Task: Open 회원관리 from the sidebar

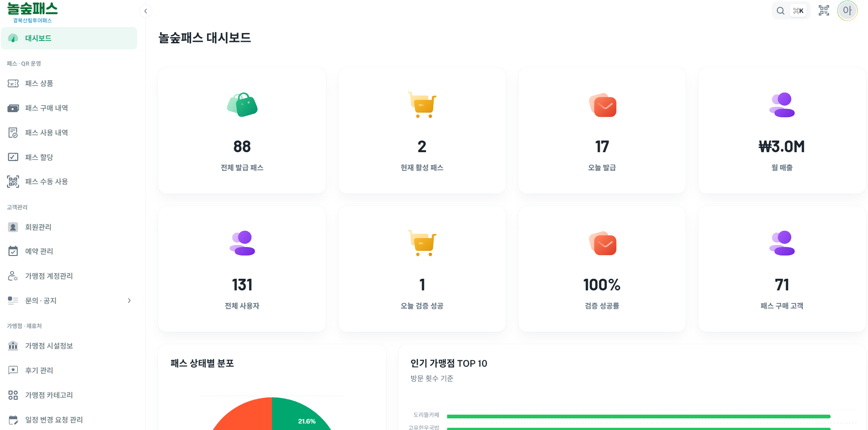Action: [x=38, y=227]
